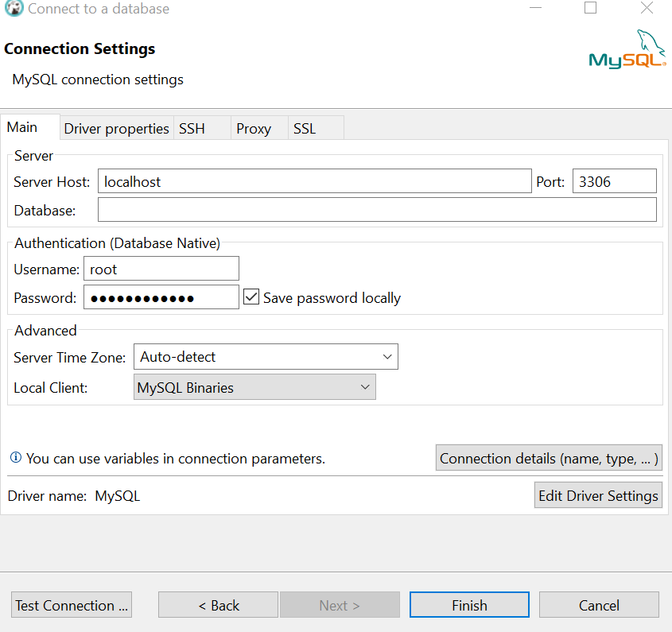Click the Authentication (Database Native) label

(117, 243)
